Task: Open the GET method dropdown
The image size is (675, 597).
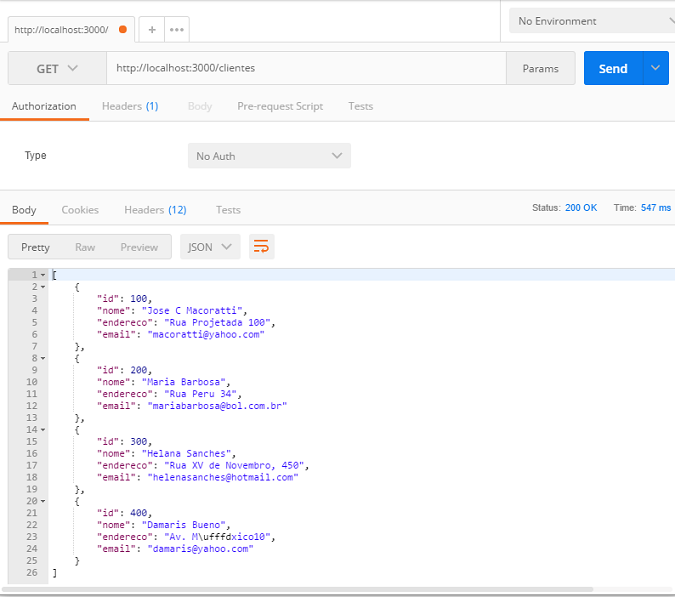Action: tap(57, 68)
